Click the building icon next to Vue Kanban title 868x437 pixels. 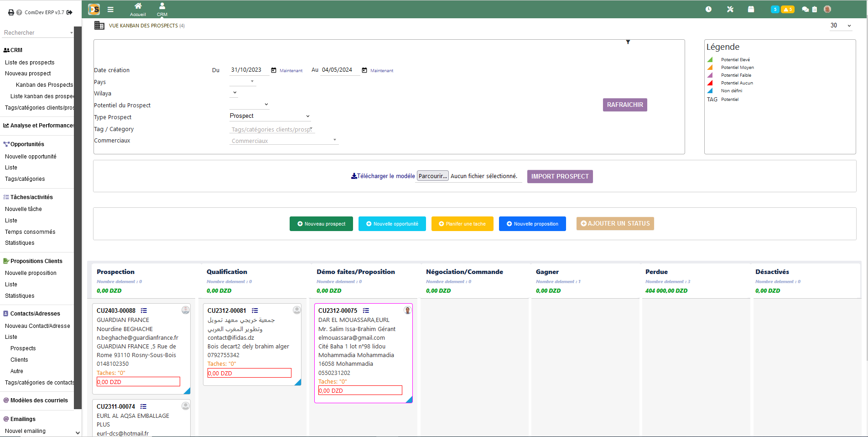click(x=99, y=26)
